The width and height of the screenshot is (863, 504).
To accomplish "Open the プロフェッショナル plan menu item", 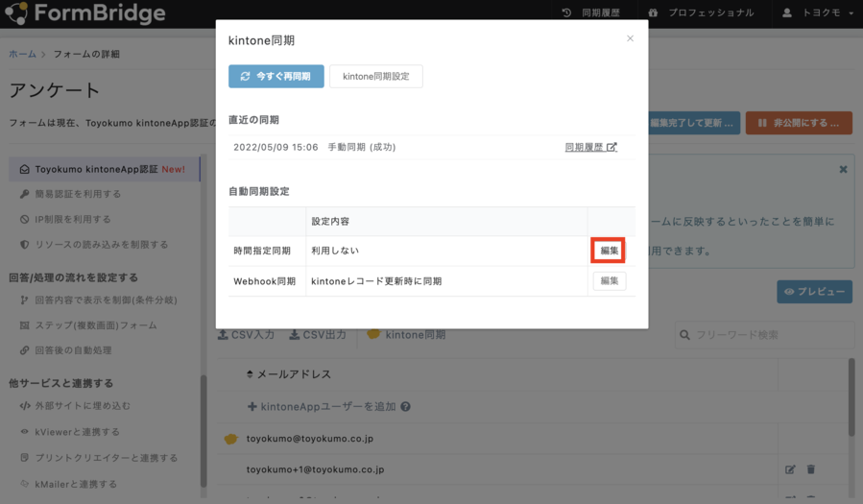I will (x=701, y=12).
